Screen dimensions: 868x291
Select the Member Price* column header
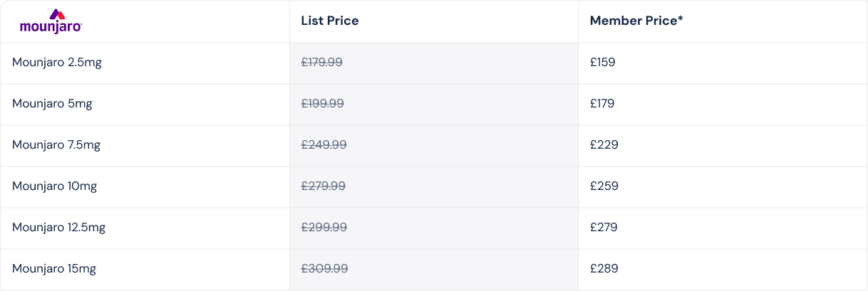pyautogui.click(x=636, y=21)
